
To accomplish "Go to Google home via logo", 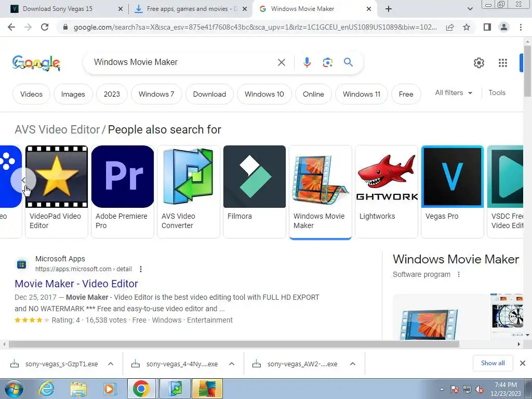I will click(36, 63).
